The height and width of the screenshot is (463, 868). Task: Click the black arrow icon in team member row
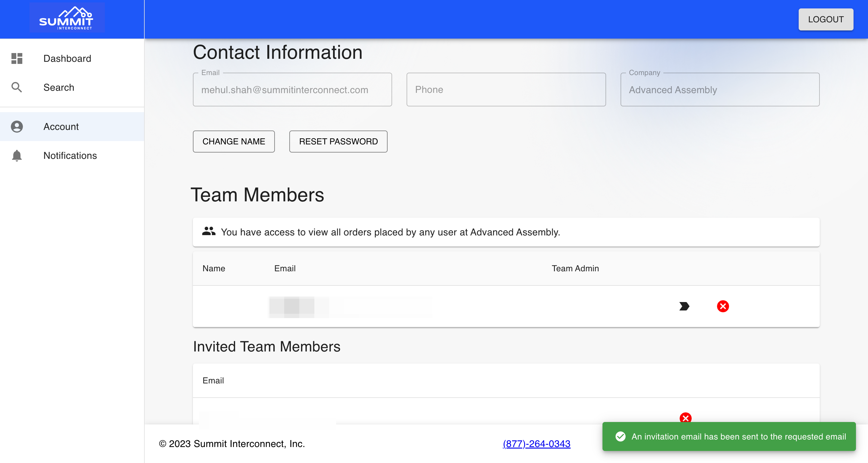(x=684, y=306)
